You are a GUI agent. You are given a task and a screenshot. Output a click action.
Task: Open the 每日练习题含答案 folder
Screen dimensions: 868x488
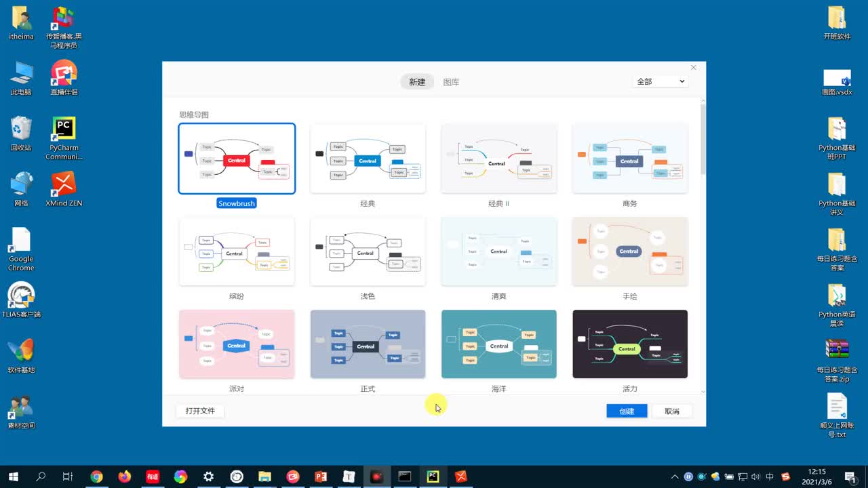point(837,249)
